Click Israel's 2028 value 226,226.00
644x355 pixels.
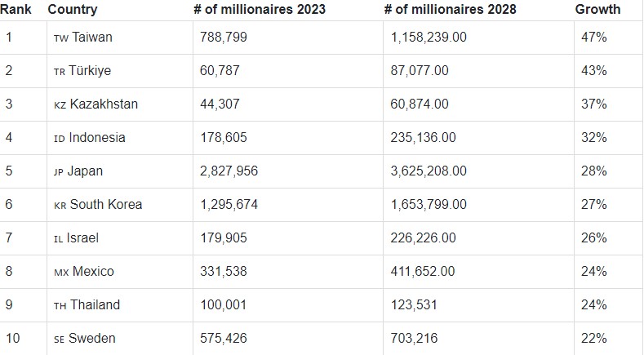click(x=423, y=239)
